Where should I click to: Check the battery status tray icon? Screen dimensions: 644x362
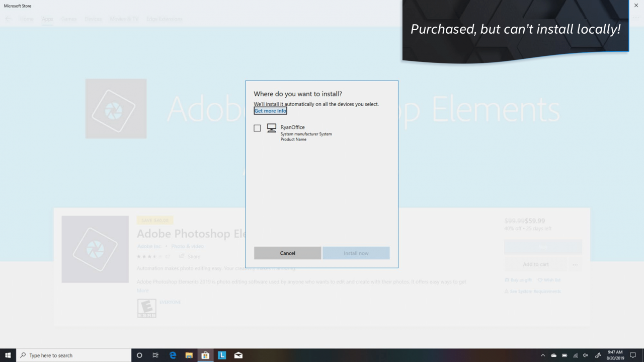565,355
